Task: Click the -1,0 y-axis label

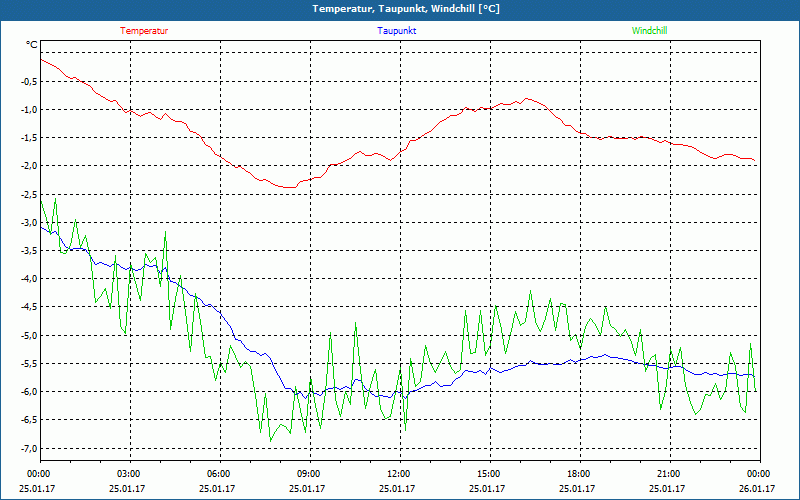Action: tap(29, 109)
